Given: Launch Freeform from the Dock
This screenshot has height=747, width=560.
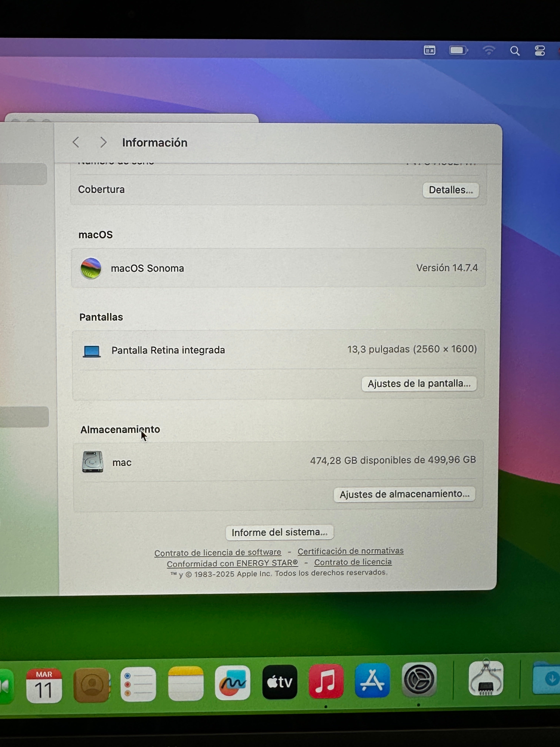Looking at the screenshot, I should 233,683.
